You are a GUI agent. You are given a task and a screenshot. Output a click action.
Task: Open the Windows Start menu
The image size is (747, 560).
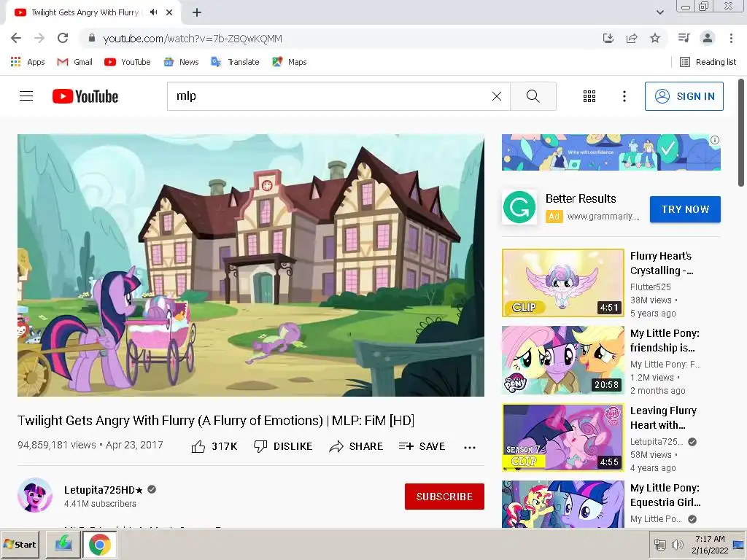[21, 544]
